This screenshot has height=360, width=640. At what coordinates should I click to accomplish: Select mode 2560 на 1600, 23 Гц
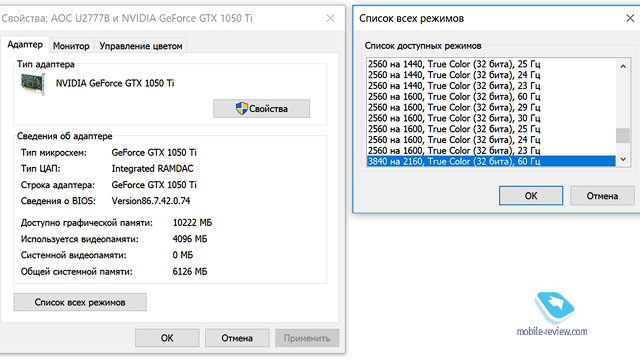(x=491, y=151)
